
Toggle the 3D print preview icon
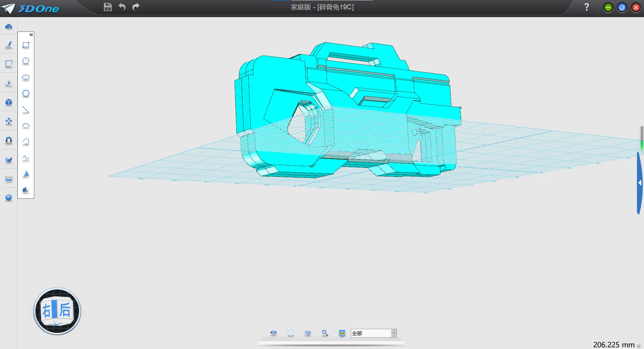coord(342,333)
